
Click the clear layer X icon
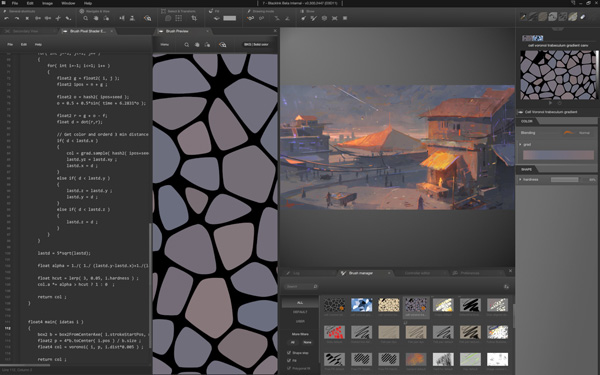27,18
